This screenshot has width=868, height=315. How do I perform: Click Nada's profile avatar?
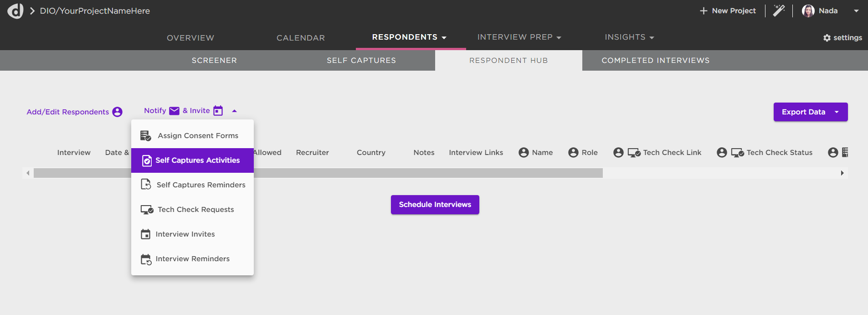(x=808, y=11)
